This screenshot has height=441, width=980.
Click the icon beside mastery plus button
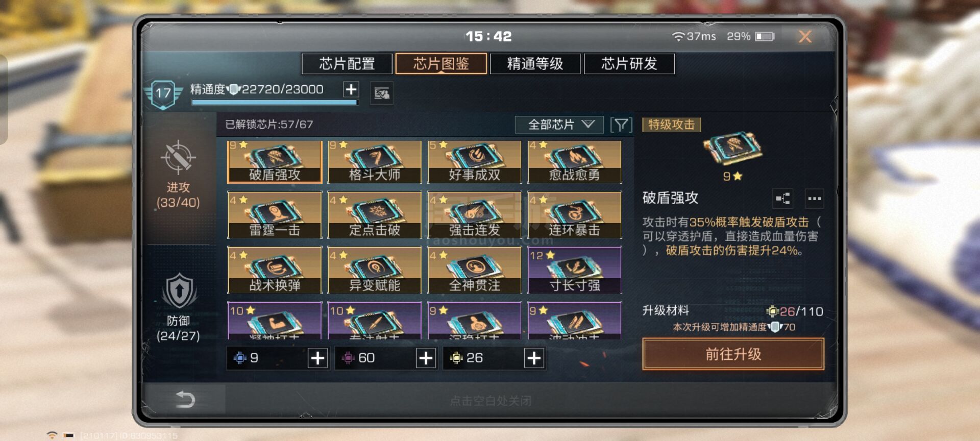(x=381, y=93)
